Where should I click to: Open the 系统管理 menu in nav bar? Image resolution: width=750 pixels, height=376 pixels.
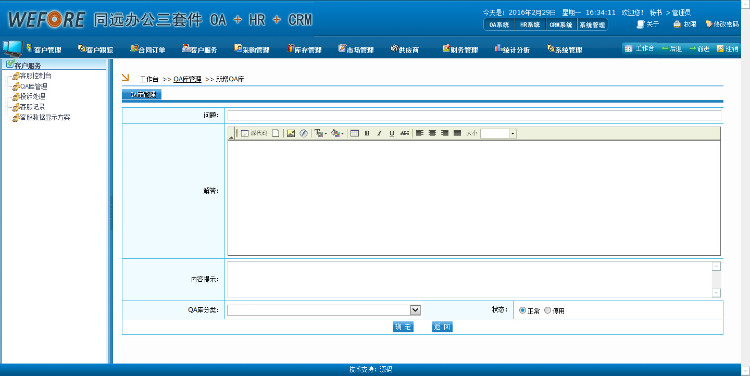[x=565, y=49]
